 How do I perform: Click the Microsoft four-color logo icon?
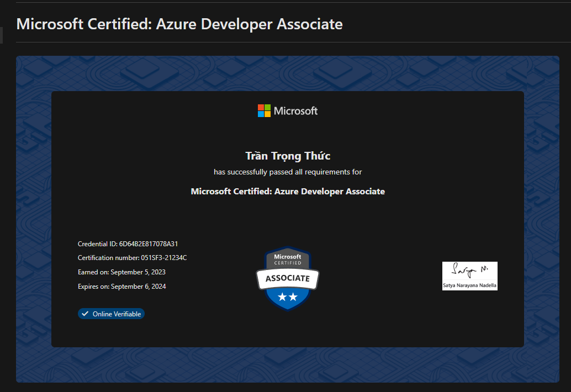[264, 110]
